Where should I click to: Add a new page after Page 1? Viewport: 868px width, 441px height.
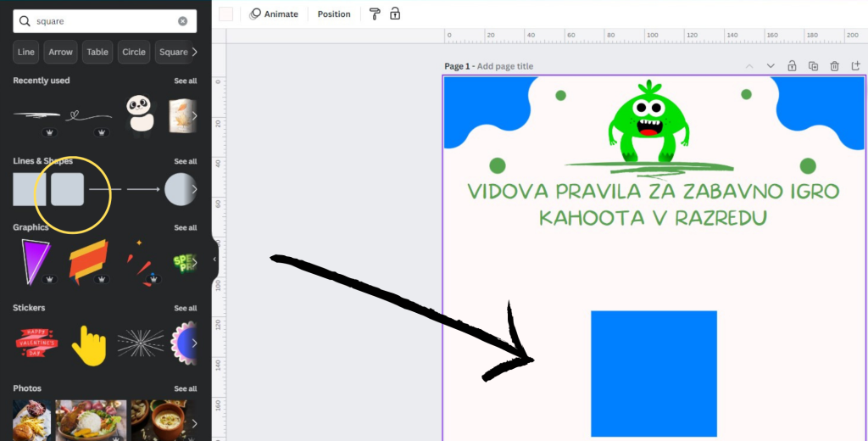click(x=856, y=66)
